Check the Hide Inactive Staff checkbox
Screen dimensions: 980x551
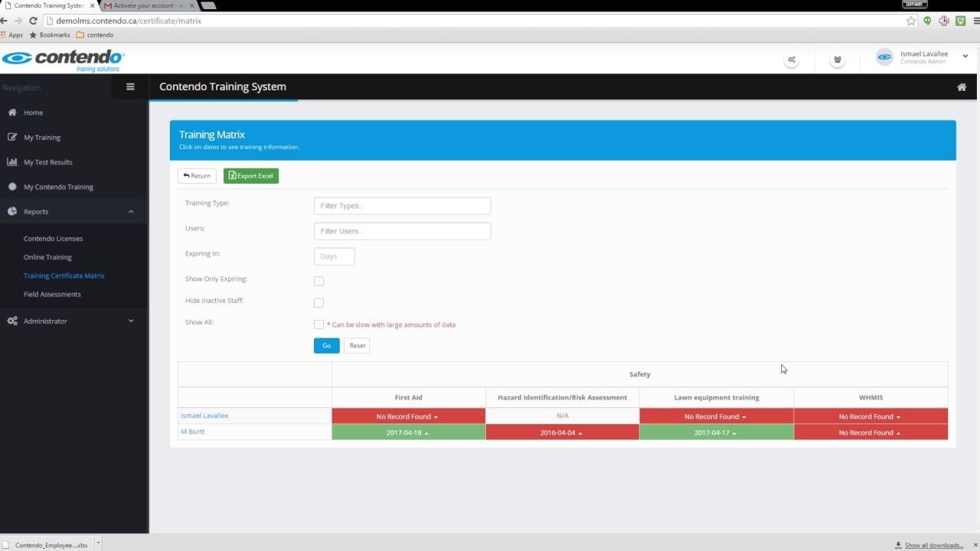(x=318, y=302)
